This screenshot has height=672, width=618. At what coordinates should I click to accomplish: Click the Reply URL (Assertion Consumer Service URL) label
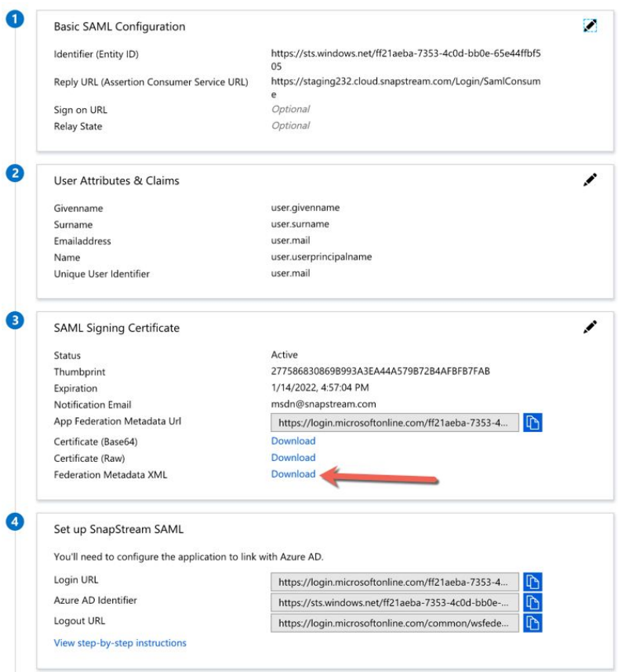pos(151,82)
